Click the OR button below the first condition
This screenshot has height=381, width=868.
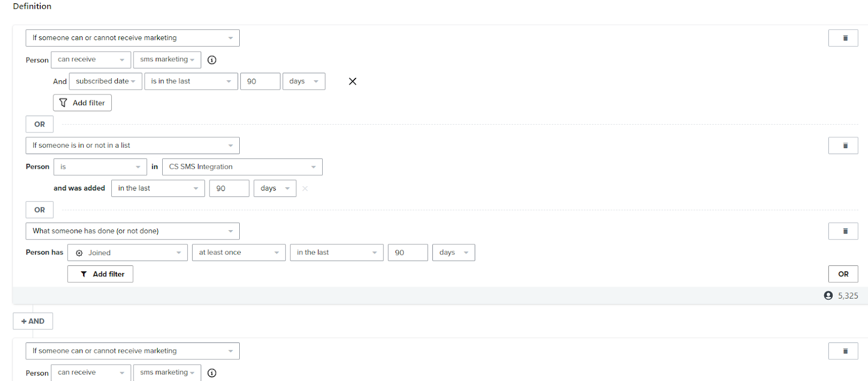point(40,124)
